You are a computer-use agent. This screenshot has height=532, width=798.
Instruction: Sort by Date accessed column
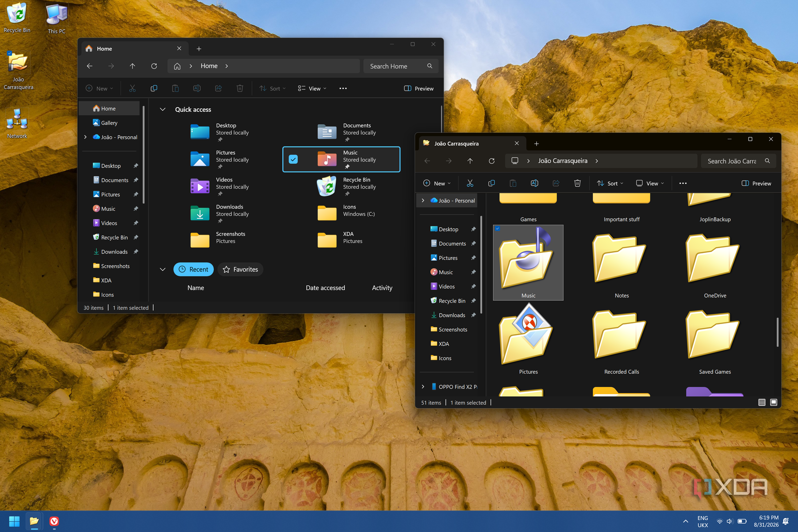(x=325, y=288)
